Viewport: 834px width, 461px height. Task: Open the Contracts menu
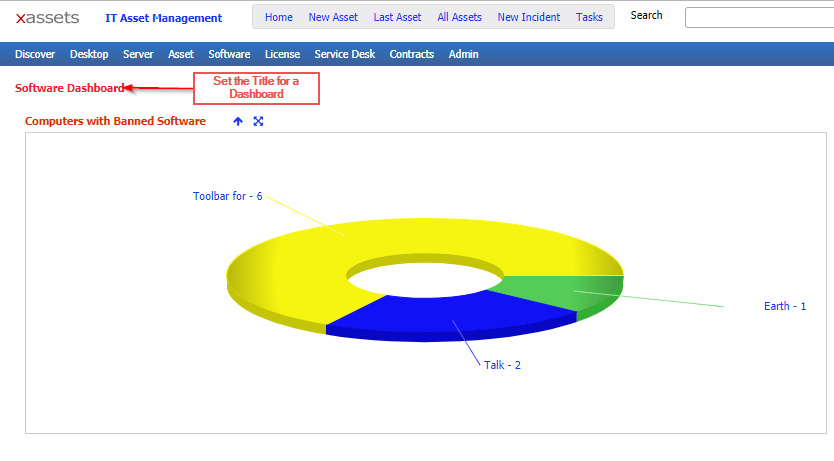pos(412,54)
